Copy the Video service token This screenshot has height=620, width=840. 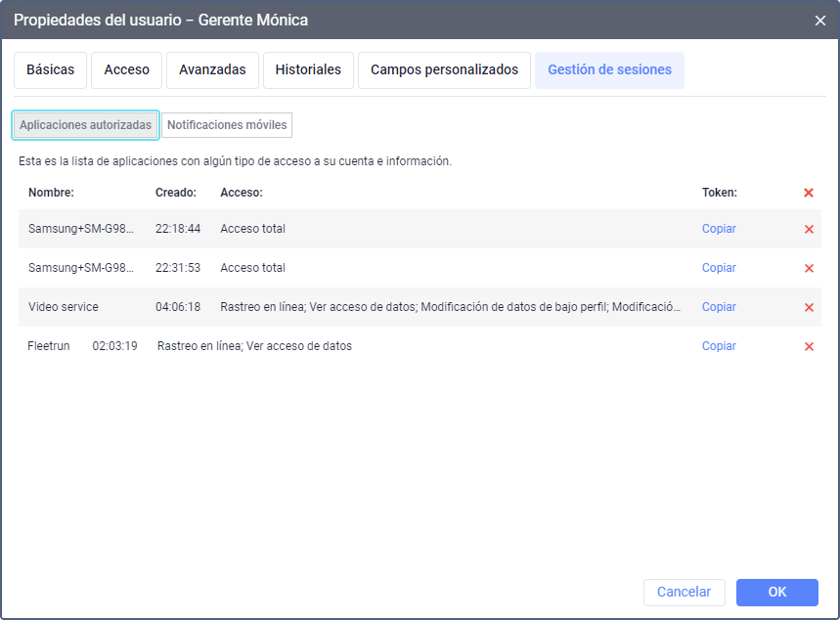[719, 307]
